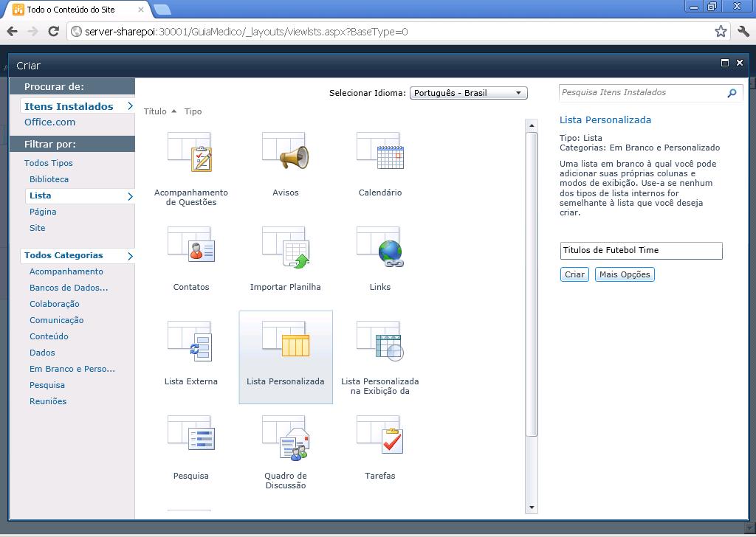Screen dimensions: 756x537
Task: Select the Links globe template icon
Action: [379, 247]
